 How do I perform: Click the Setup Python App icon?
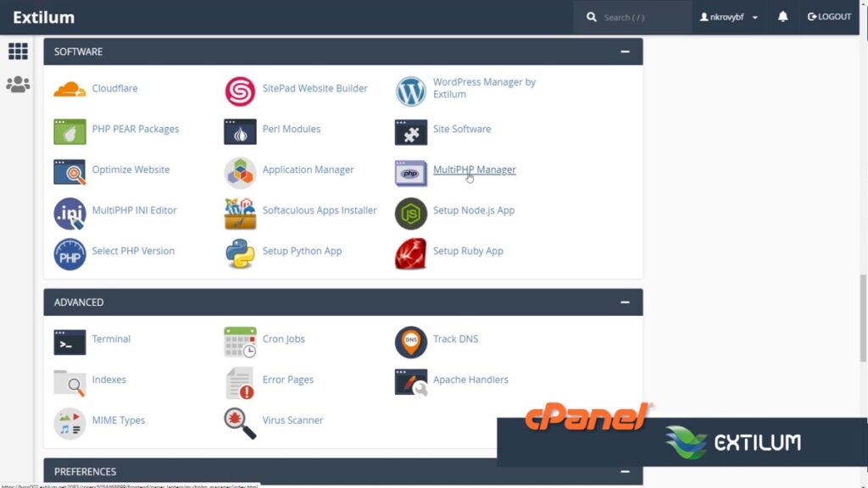pos(240,254)
